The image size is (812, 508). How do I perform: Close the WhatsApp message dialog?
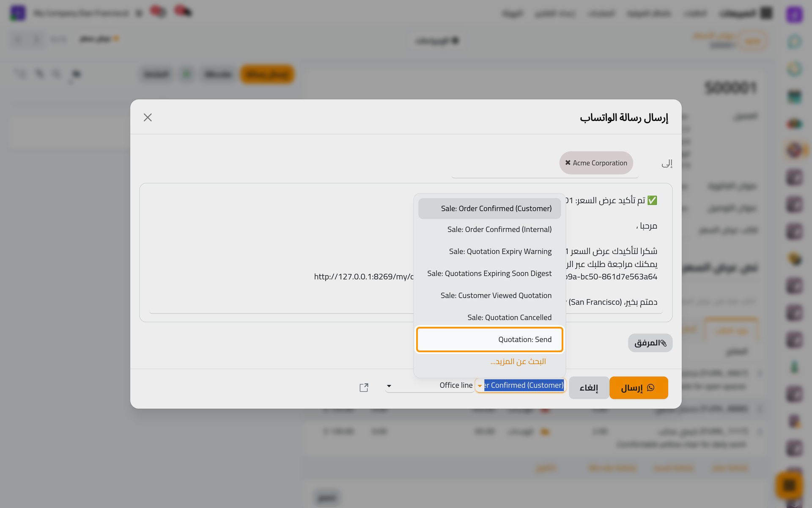pyautogui.click(x=148, y=117)
